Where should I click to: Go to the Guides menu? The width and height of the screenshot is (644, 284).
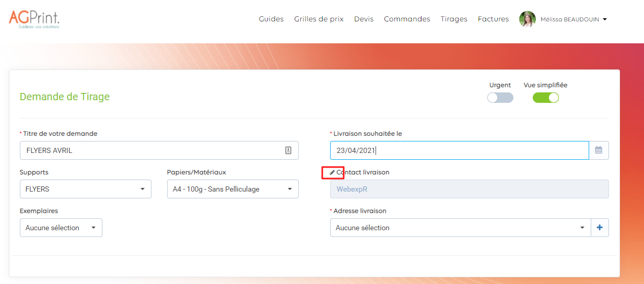(271, 19)
